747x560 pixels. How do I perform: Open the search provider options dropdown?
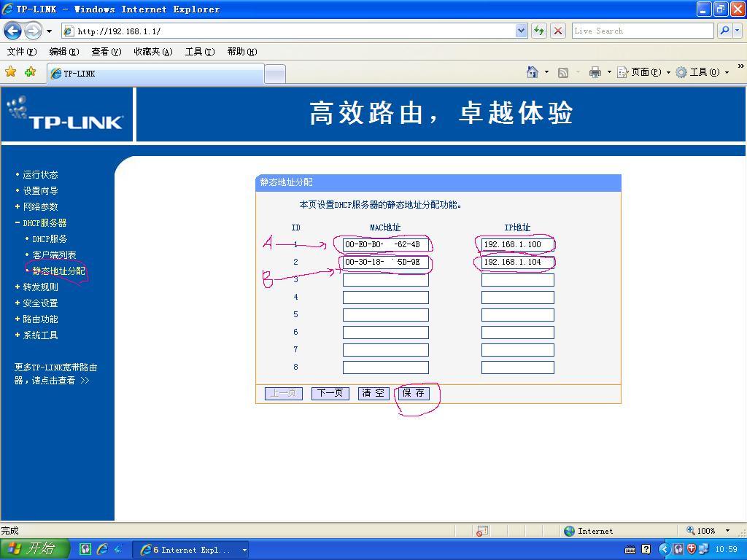[x=738, y=31]
